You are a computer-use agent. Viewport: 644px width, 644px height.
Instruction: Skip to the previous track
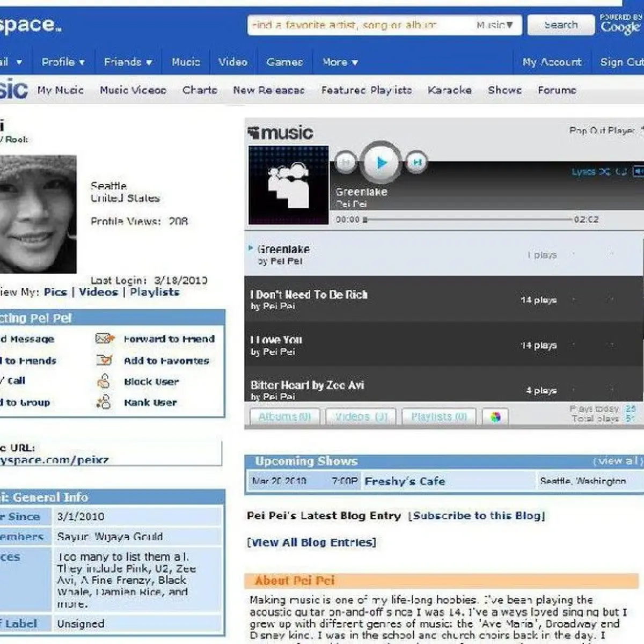(x=346, y=162)
